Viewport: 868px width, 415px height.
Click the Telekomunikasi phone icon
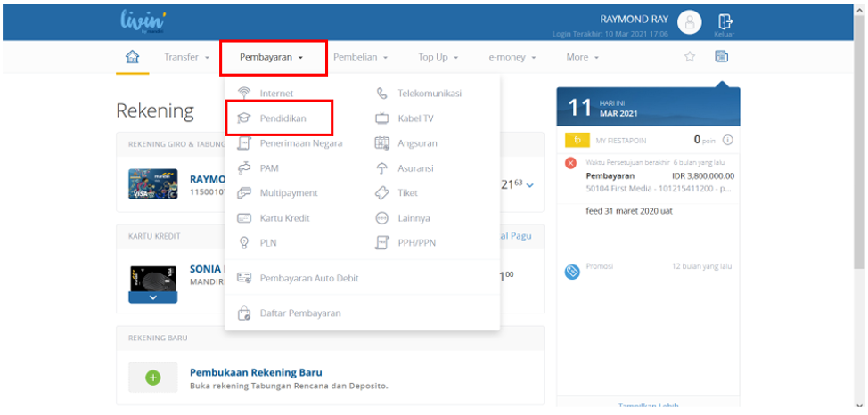point(382,93)
